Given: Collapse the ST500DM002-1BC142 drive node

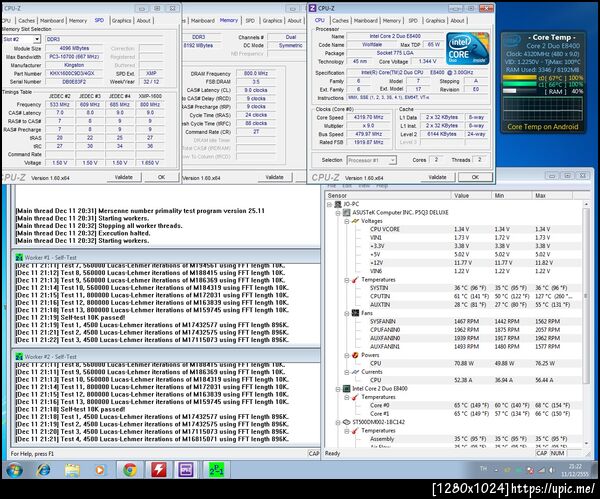Looking at the screenshot, I should coord(338,422).
